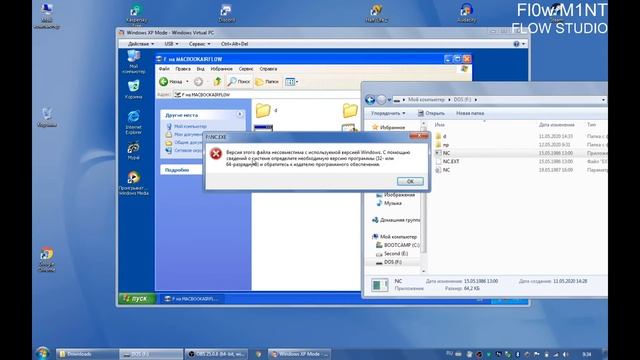Select the F на MACBOOKAIRFL XP taskbar button
The width and height of the screenshot is (640, 360).
coord(191,299)
